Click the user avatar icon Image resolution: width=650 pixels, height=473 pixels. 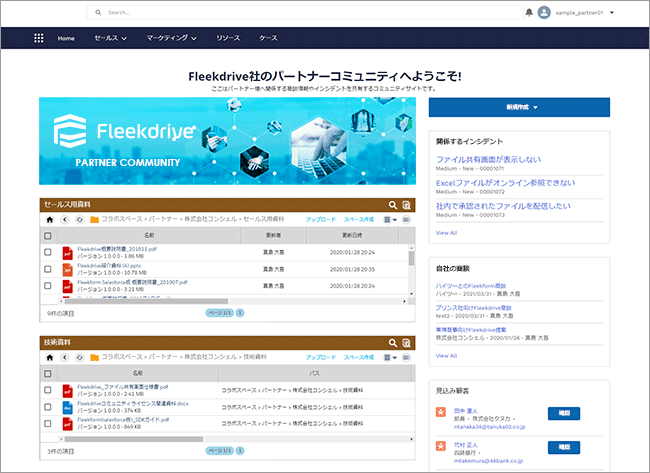point(544,12)
